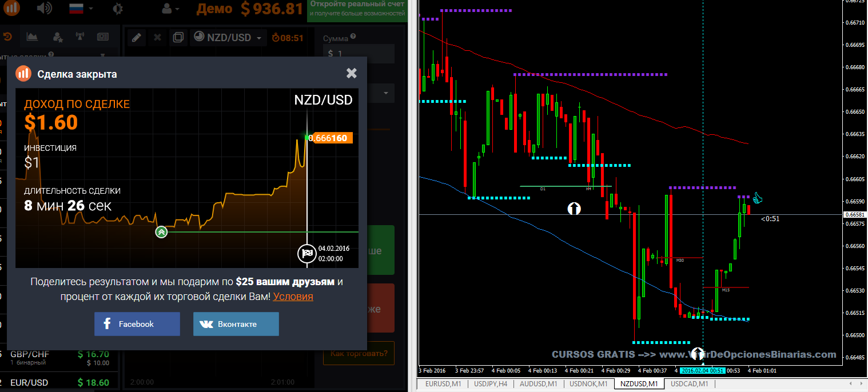
Task: Click the 0.66581 current price tag
Action: click(854, 214)
